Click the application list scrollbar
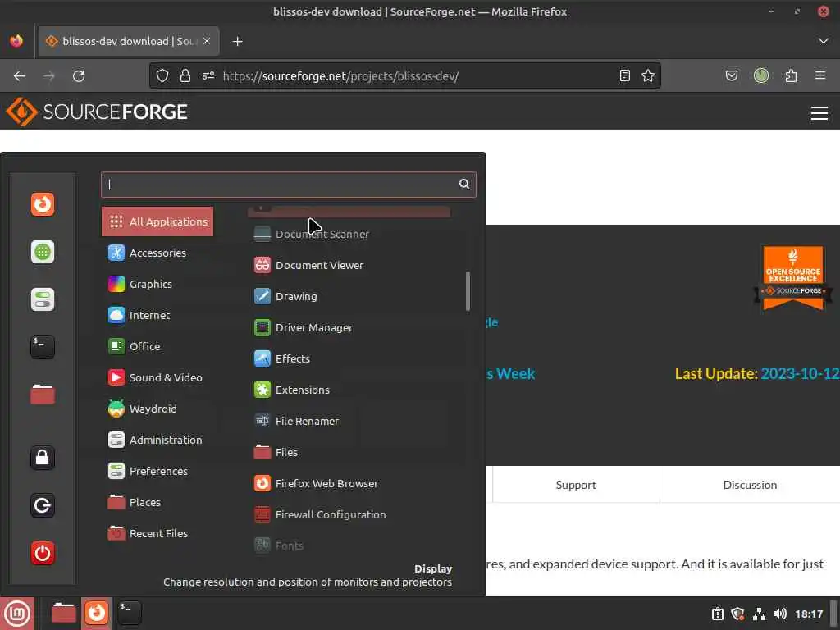Screen dimensions: 840x630 pyautogui.click(x=468, y=291)
